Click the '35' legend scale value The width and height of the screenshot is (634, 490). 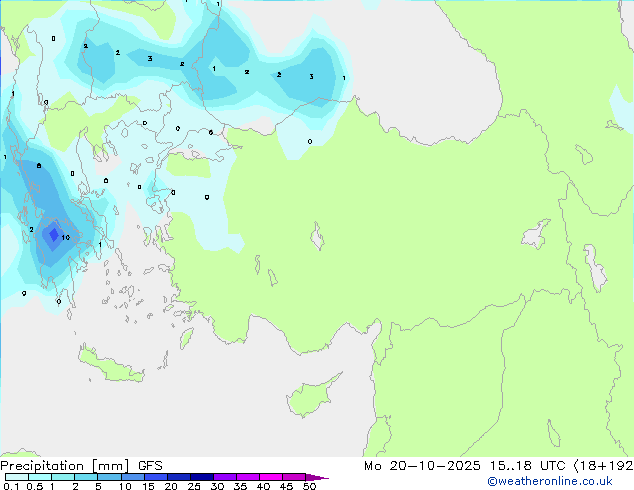pos(240,486)
